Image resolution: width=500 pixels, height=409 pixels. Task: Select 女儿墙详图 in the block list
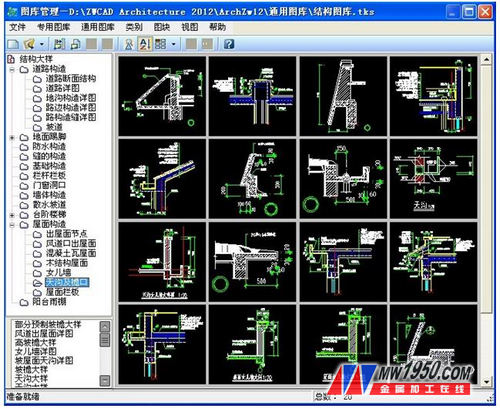[x=36, y=351]
